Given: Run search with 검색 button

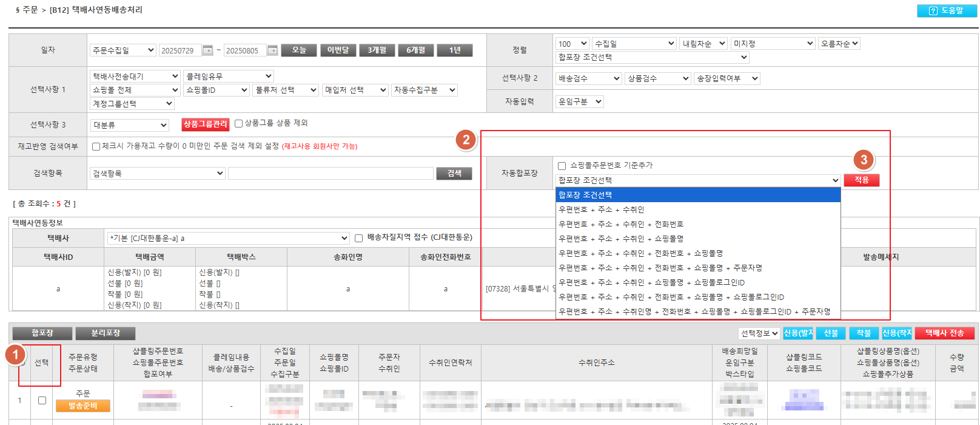Looking at the screenshot, I should coord(454,174).
